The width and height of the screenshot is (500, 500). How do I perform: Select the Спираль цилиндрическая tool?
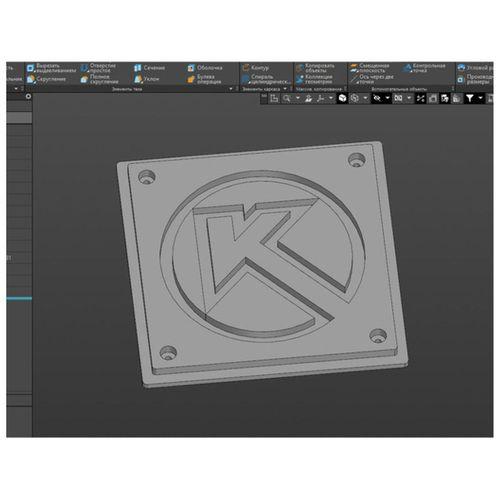(x=266, y=79)
